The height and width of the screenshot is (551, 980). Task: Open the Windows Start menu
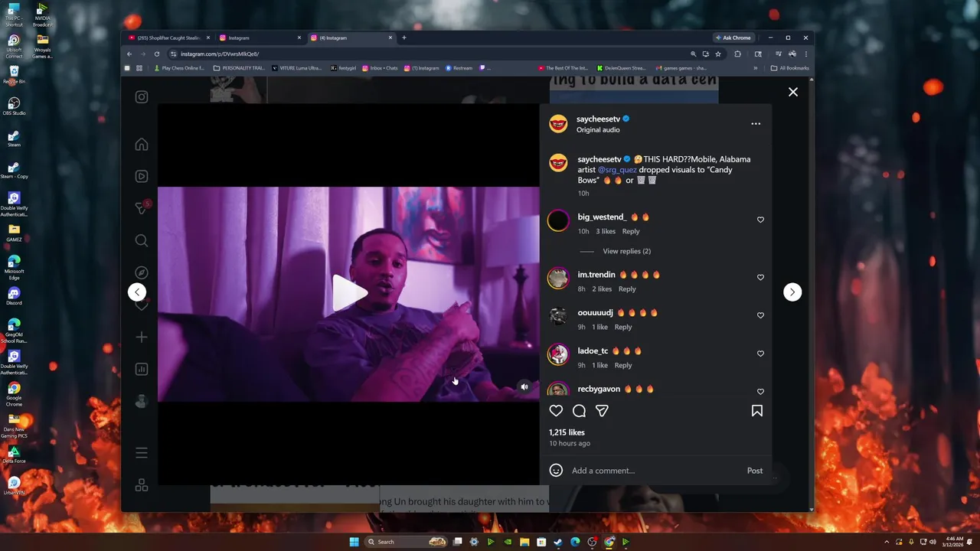pyautogui.click(x=354, y=542)
